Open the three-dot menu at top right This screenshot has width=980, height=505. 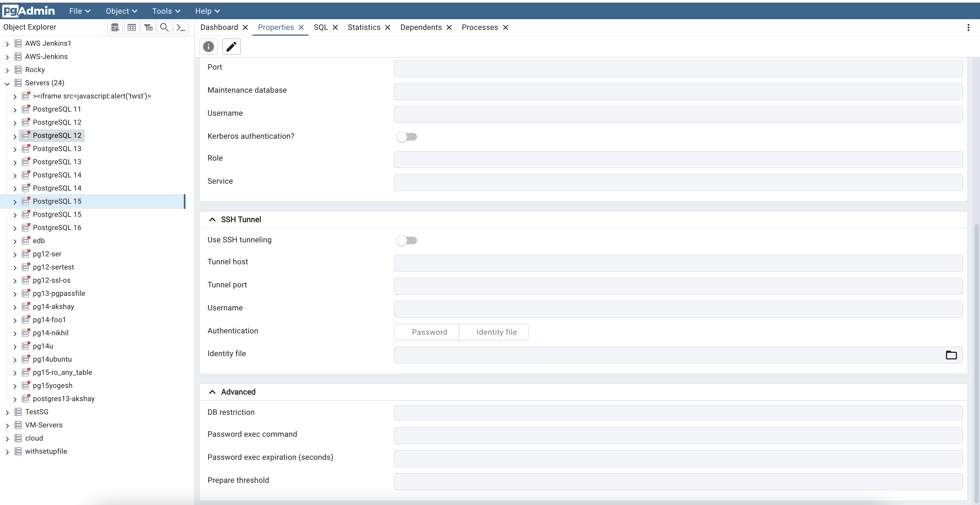968,27
